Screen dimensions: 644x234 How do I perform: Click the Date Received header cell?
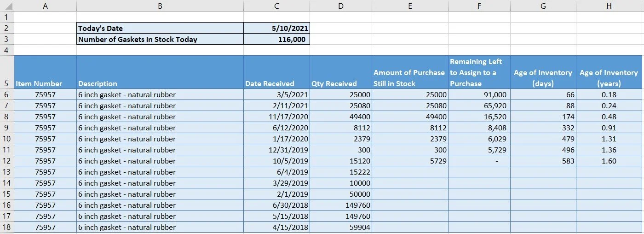(276, 72)
